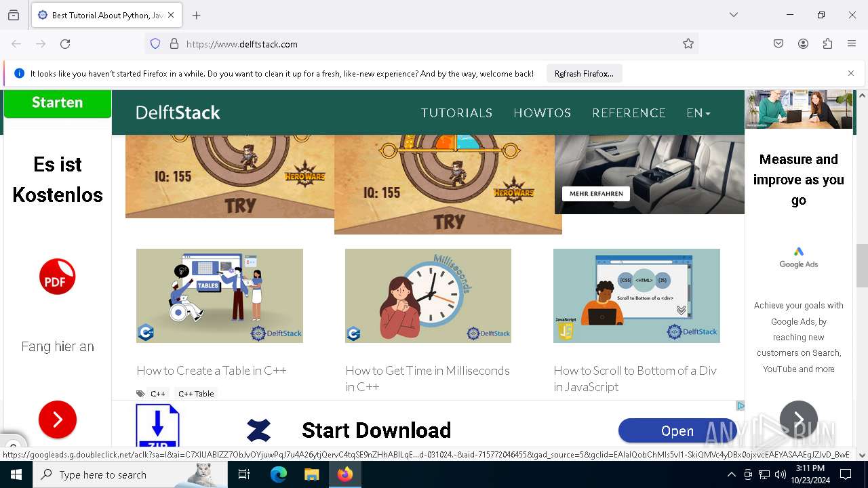Image resolution: width=868 pixels, height=488 pixels.
Task: Open TUTORIALS navigation menu
Action: click(x=456, y=113)
